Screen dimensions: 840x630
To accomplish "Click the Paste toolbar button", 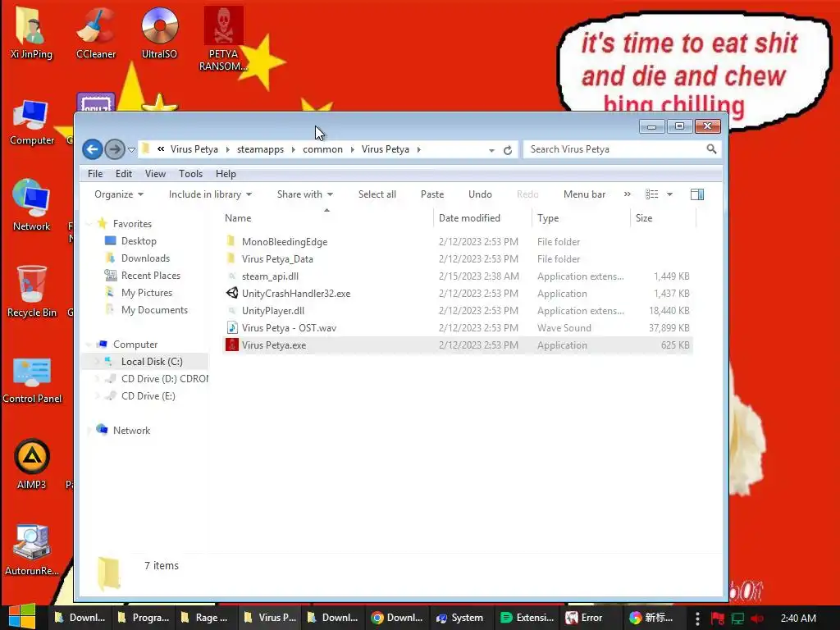I will (x=432, y=194).
